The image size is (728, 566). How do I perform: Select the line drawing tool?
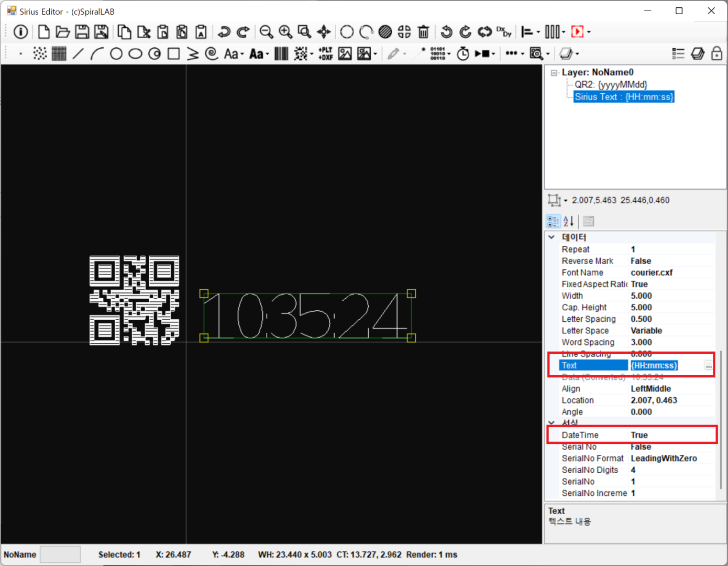pos(78,53)
